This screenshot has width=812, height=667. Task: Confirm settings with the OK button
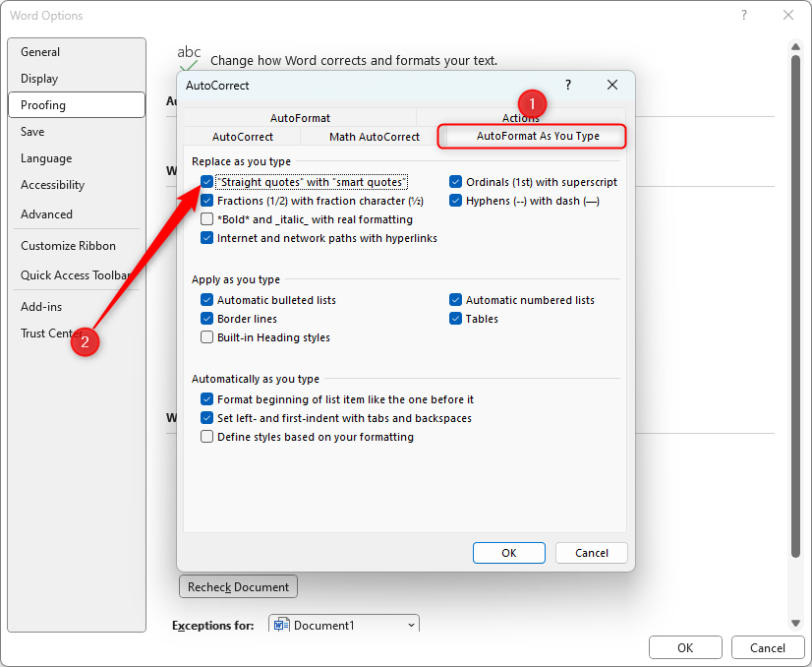(x=508, y=552)
